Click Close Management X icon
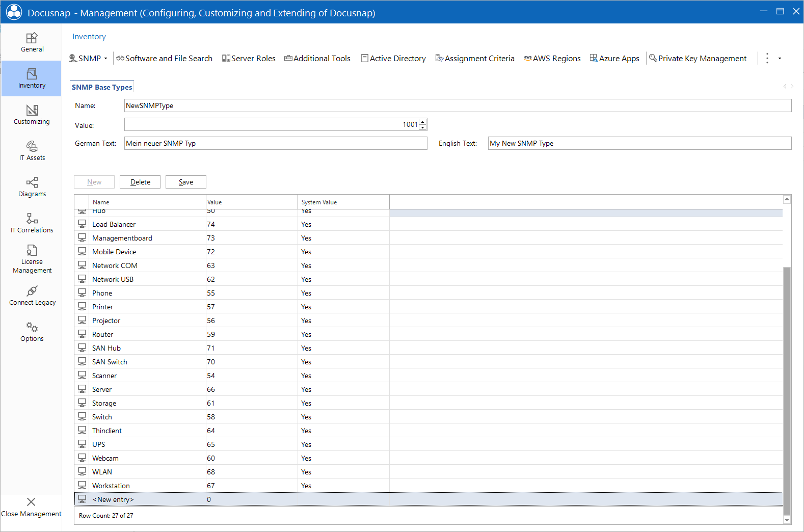The height and width of the screenshot is (532, 804). [31, 502]
